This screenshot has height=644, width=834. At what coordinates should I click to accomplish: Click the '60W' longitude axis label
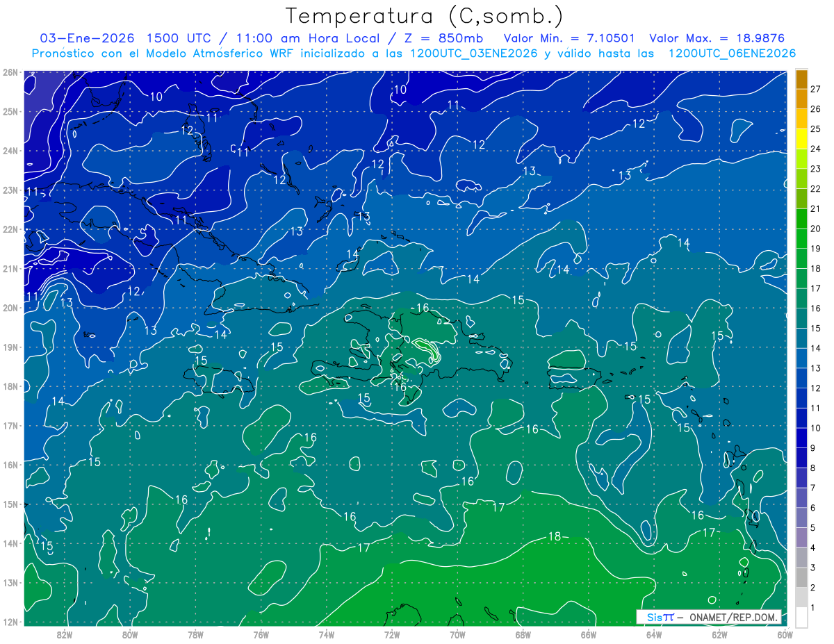point(785,634)
